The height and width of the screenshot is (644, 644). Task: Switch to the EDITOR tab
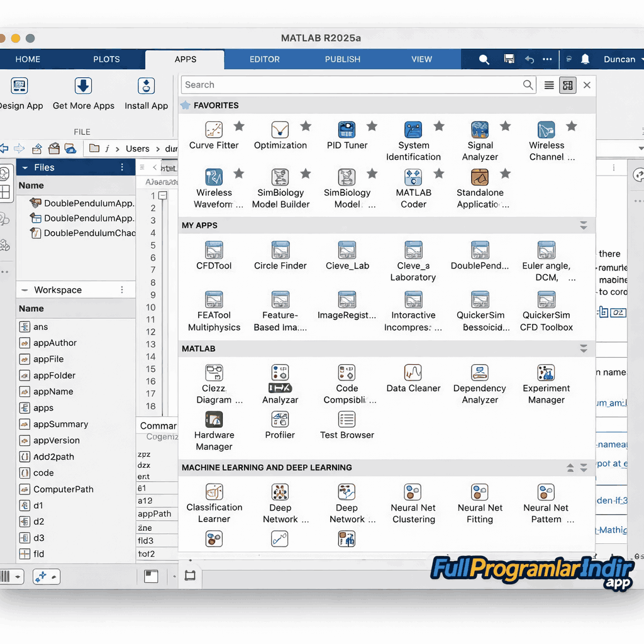point(264,59)
